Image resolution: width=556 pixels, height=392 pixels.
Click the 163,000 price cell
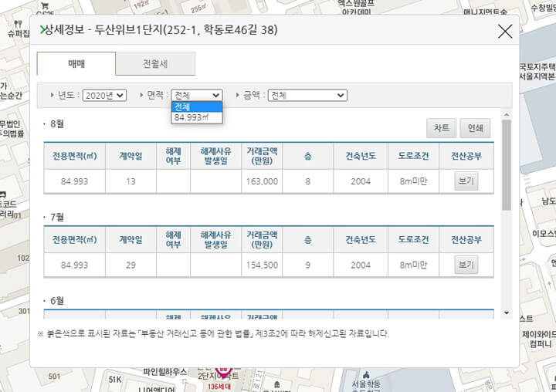tap(262, 181)
